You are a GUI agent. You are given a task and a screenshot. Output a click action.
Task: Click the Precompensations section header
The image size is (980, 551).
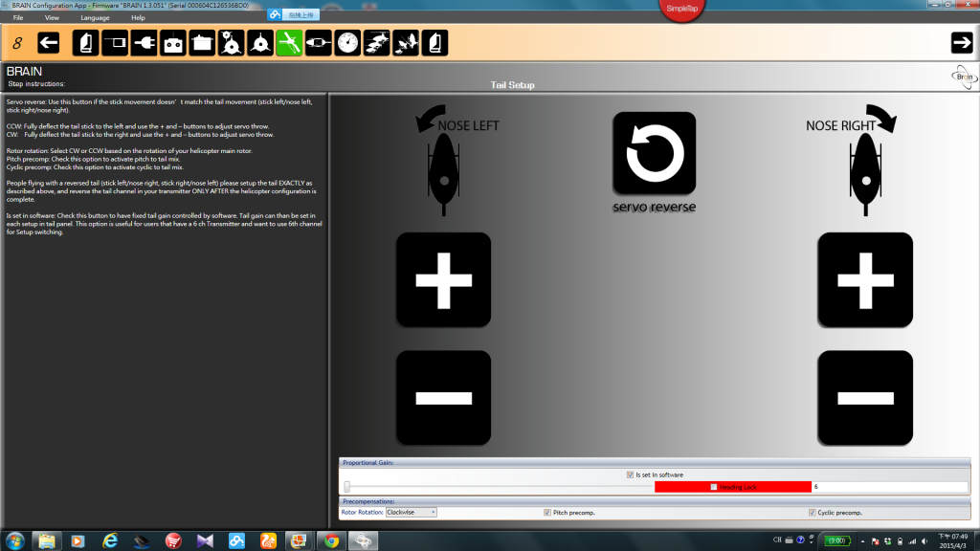tap(655, 501)
